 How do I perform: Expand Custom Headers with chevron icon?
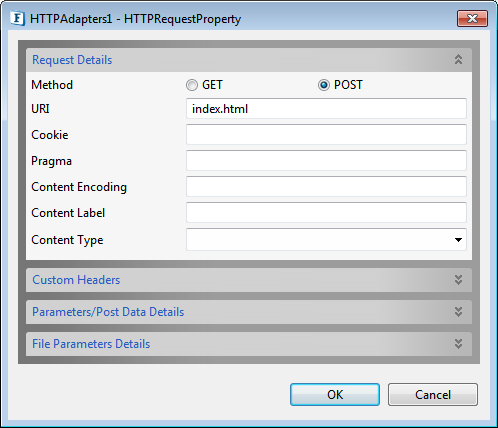(458, 280)
